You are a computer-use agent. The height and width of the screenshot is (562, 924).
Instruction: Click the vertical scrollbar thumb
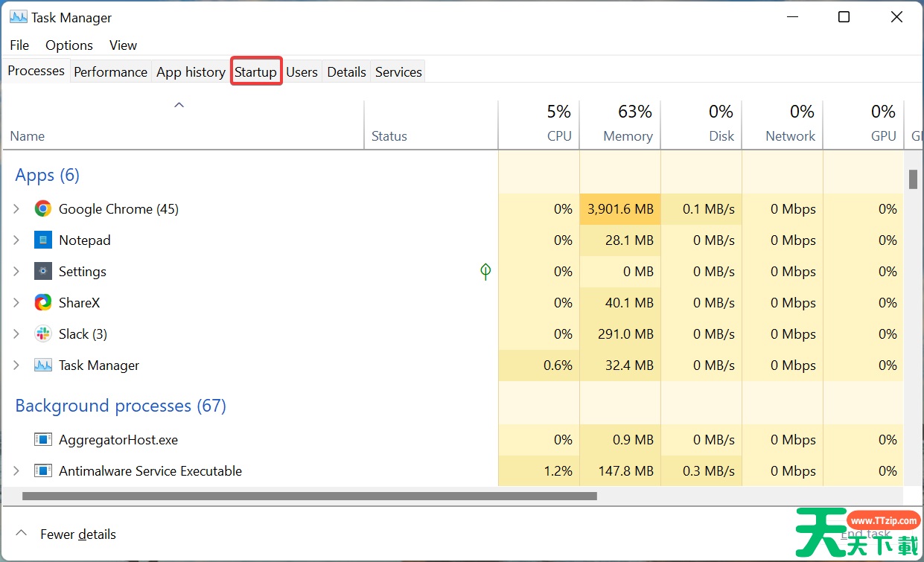pos(912,179)
